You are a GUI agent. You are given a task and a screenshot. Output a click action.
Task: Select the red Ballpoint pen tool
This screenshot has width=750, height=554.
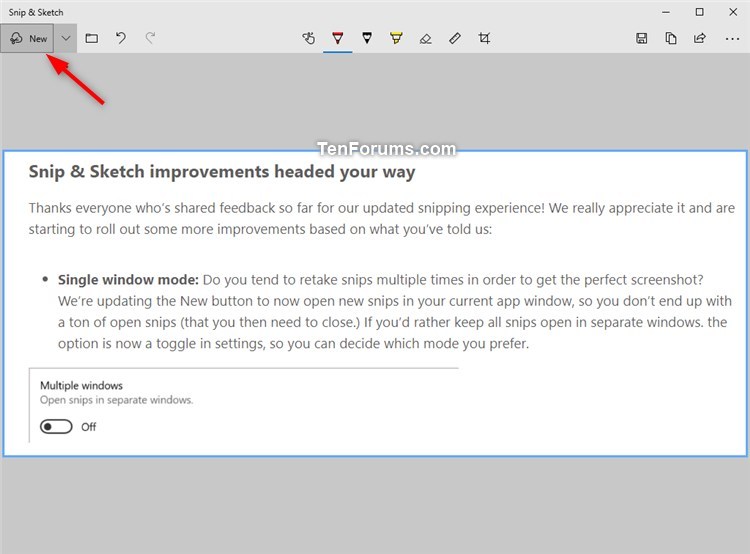click(338, 38)
